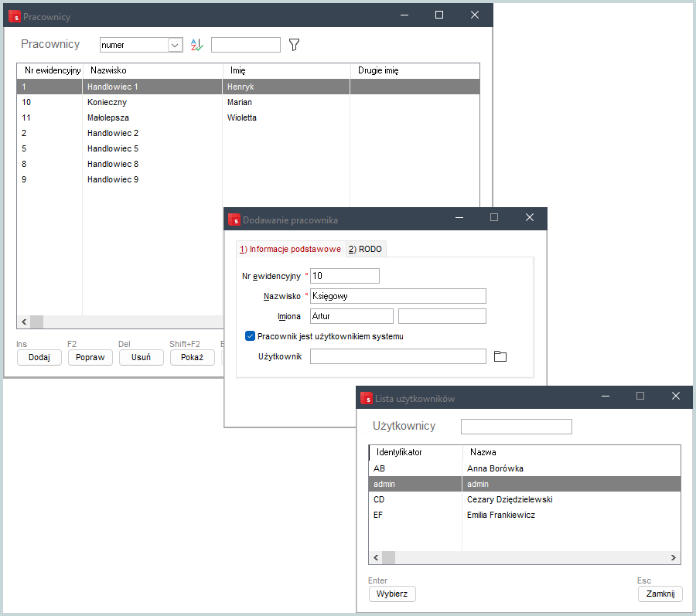Select employee row 'Handlowiec 5'

click(x=248, y=148)
